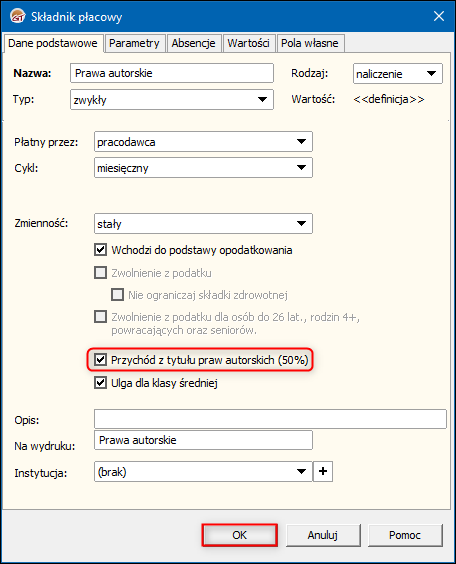Uncheck Przychód z tytułu praw autorskich (50%)
Screen dimensions: 456x564
[x=100, y=359]
